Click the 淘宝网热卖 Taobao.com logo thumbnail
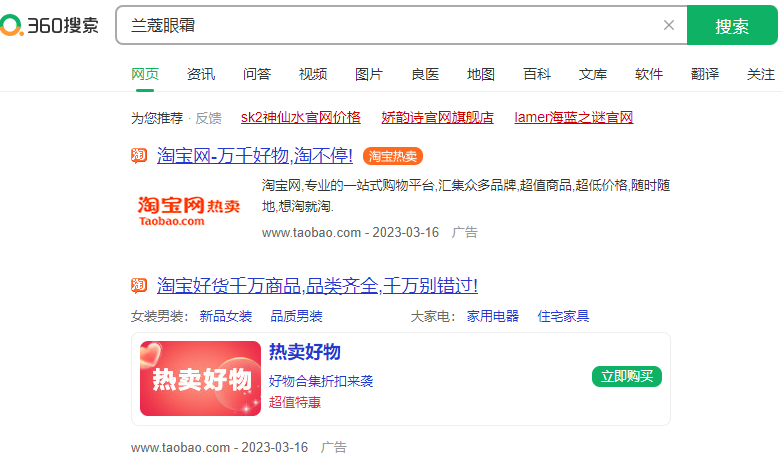This screenshot has height=456, width=782. point(189,212)
